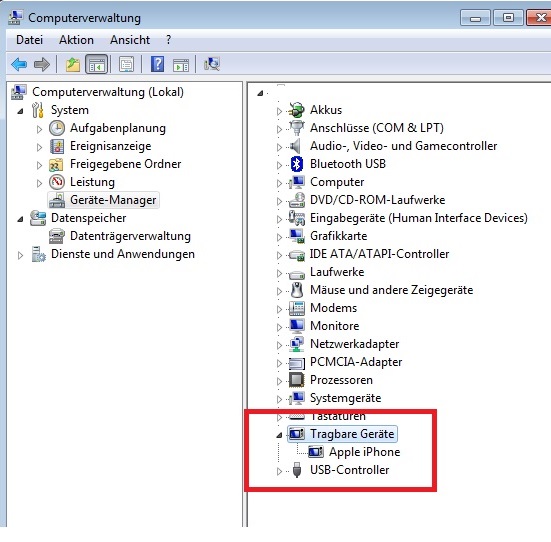Click the scan for hardware changes icon
551x542 pixels.
tap(212, 64)
